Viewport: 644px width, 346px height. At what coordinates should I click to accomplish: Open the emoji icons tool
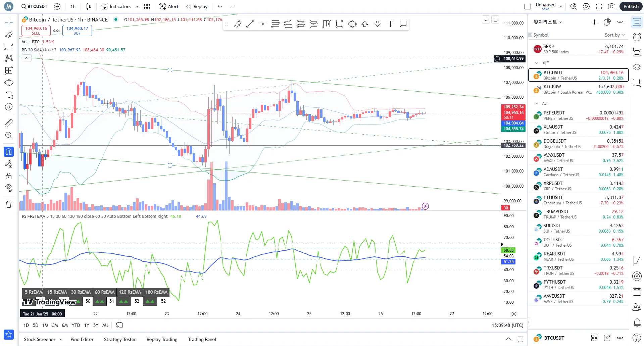9,107
